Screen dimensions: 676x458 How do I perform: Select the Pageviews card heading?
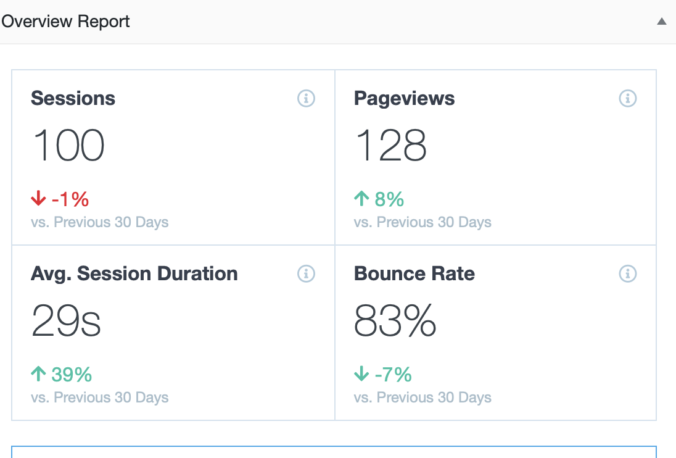pos(404,98)
